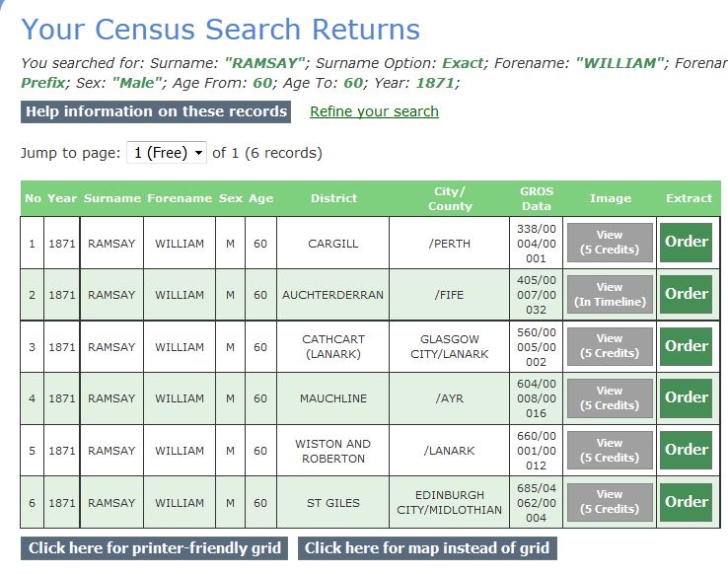Open Help information on these records
Image resolution: width=728 pixels, height=574 pixels.
coord(156,111)
